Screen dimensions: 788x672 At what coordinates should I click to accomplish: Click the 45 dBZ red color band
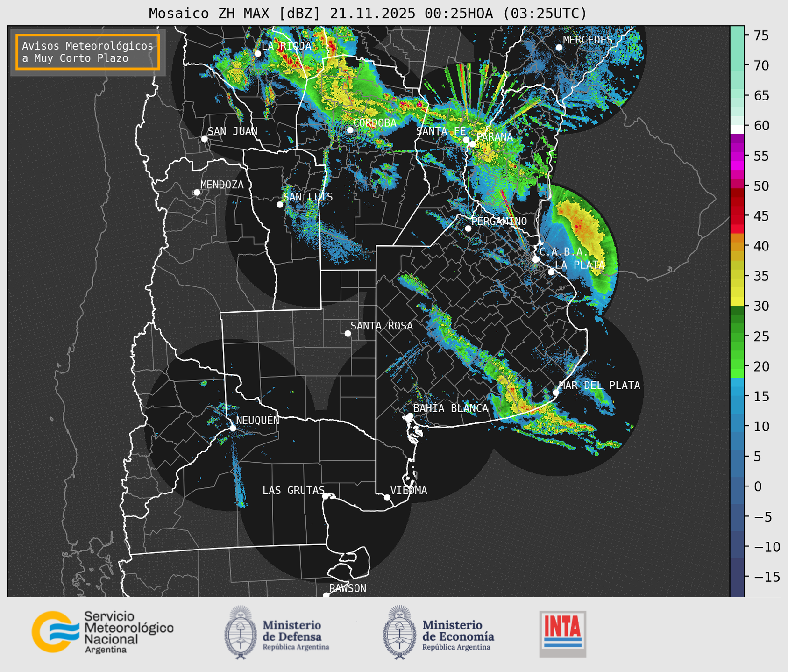737,216
